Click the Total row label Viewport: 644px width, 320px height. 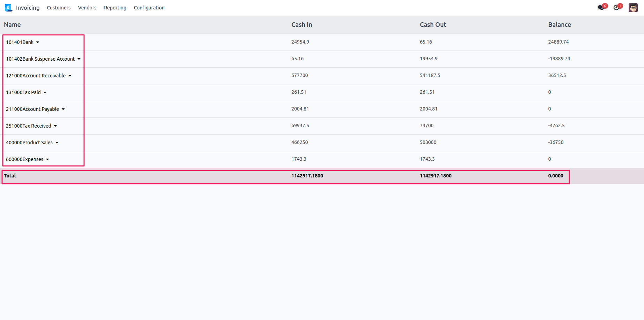10,176
